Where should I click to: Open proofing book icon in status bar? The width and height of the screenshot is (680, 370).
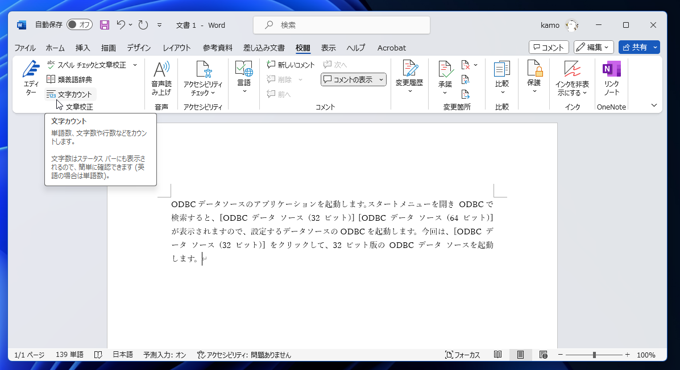98,355
